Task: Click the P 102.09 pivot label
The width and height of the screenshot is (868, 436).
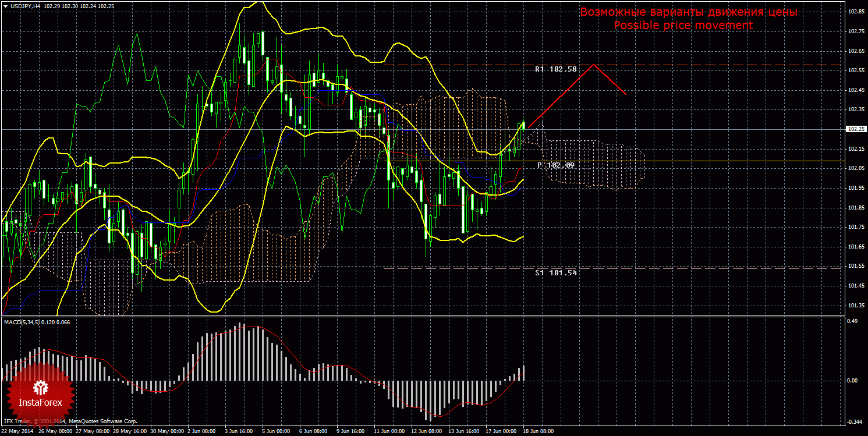Action: coord(557,165)
